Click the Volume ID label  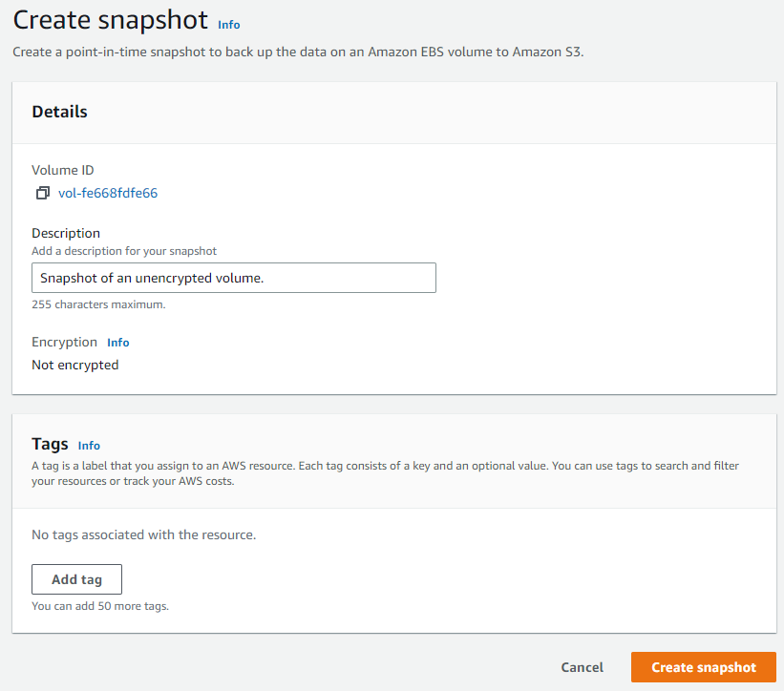tap(62, 169)
